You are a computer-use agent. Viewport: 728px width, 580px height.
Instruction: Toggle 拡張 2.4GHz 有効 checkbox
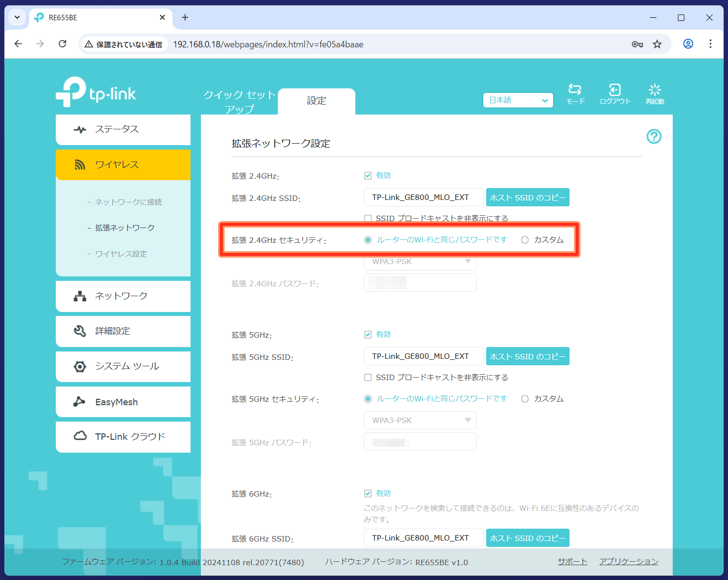pyautogui.click(x=368, y=176)
